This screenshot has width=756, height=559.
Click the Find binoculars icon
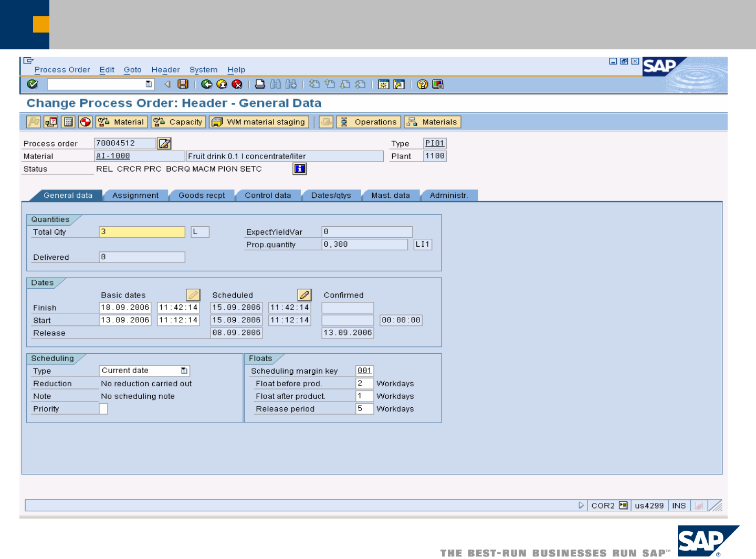click(x=276, y=84)
